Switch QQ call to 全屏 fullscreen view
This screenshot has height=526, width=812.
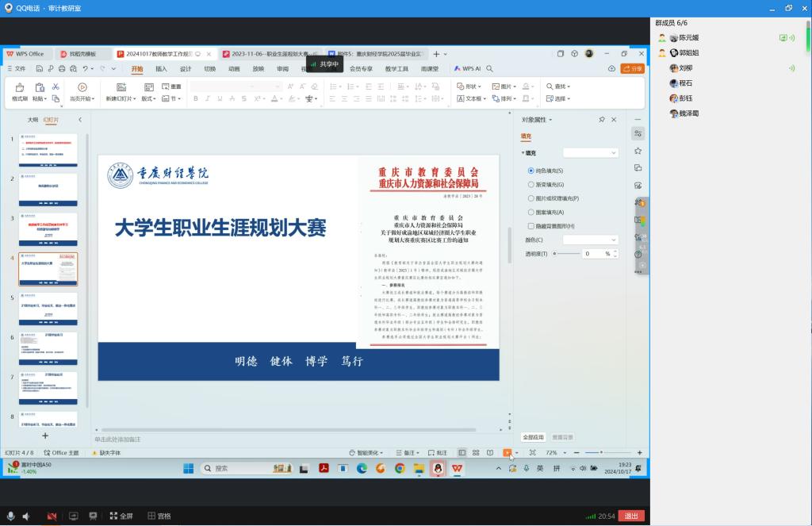pyautogui.click(x=121, y=516)
